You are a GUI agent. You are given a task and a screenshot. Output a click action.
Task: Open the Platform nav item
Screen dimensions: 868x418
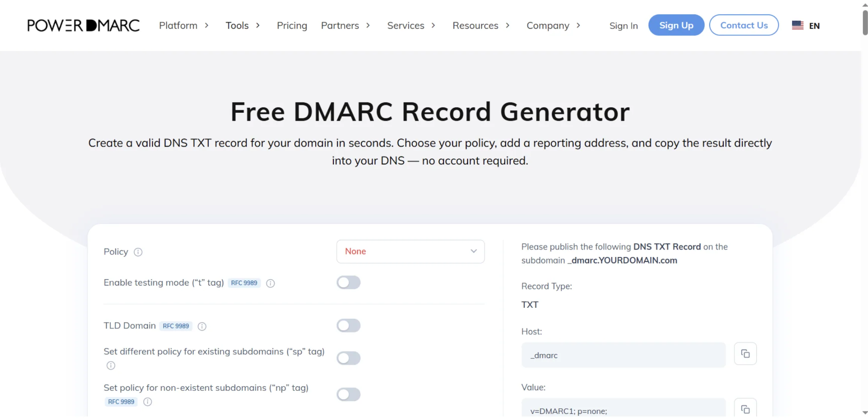178,26
